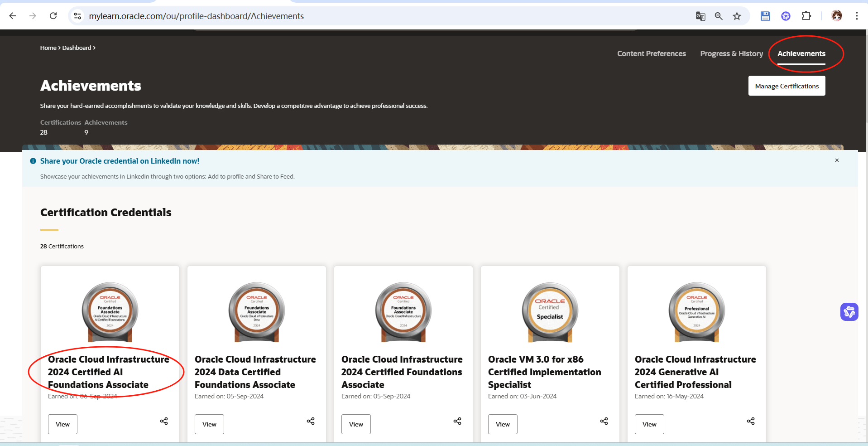Open the blue floppy-disk save extension
Viewport: 868px width, 446px height.
click(x=765, y=16)
